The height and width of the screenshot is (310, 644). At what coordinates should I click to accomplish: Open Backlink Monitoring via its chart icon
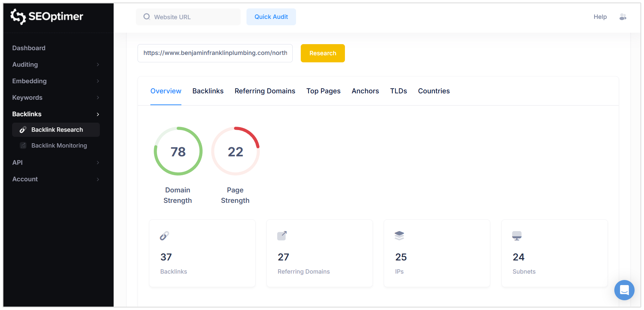pos(23,145)
